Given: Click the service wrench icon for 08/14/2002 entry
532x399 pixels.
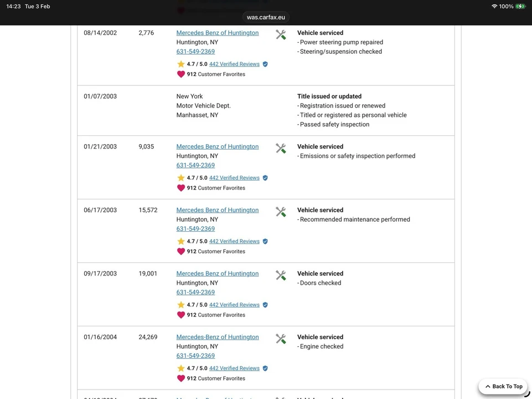Looking at the screenshot, I should coord(281,35).
